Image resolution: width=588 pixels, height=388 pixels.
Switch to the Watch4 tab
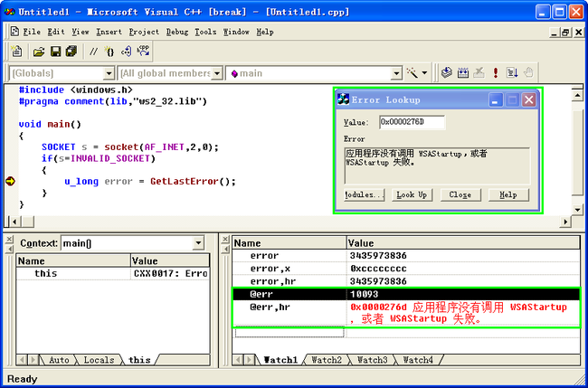(x=418, y=360)
